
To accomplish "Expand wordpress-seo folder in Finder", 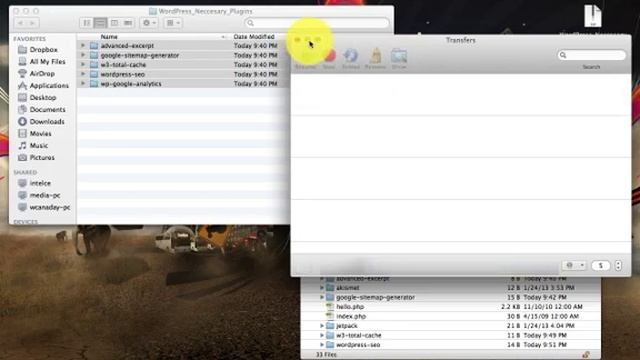I will (x=83, y=74).
